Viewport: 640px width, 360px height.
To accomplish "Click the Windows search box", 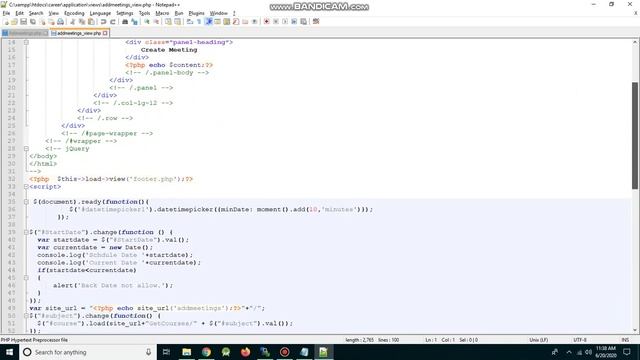I will 88,352.
